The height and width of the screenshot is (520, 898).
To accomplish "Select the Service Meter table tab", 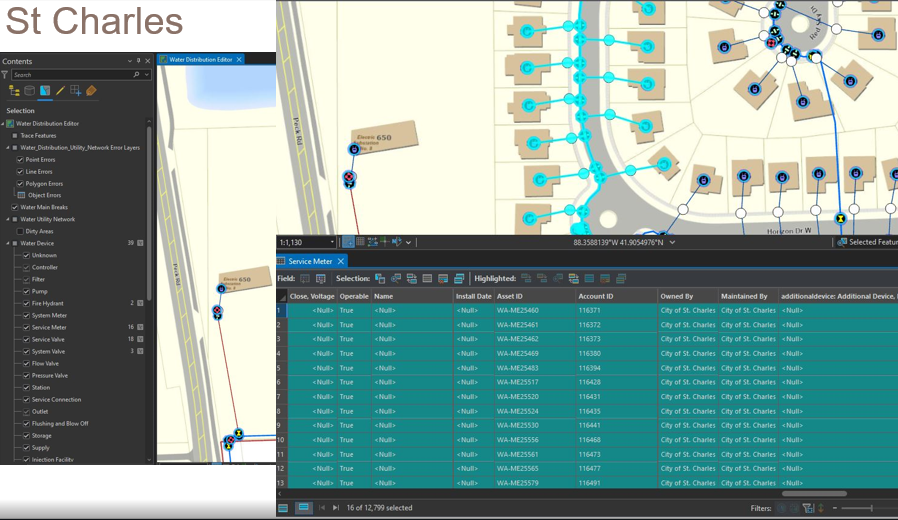I will click(310, 261).
